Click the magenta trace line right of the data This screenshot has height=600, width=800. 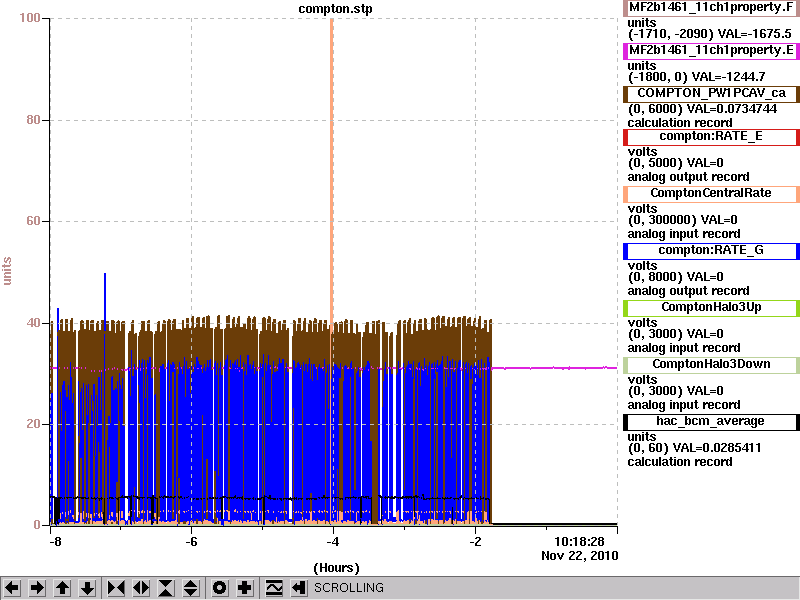[x=554, y=368]
